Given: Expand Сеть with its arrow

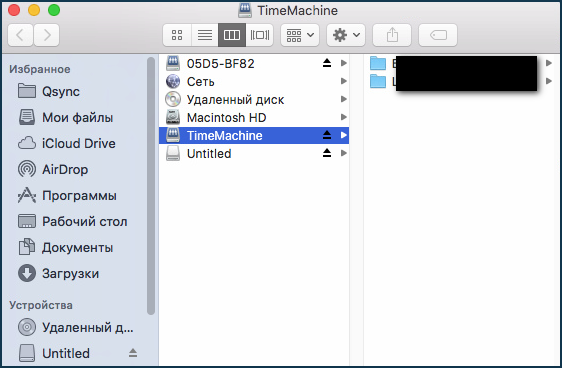Looking at the screenshot, I should (344, 81).
